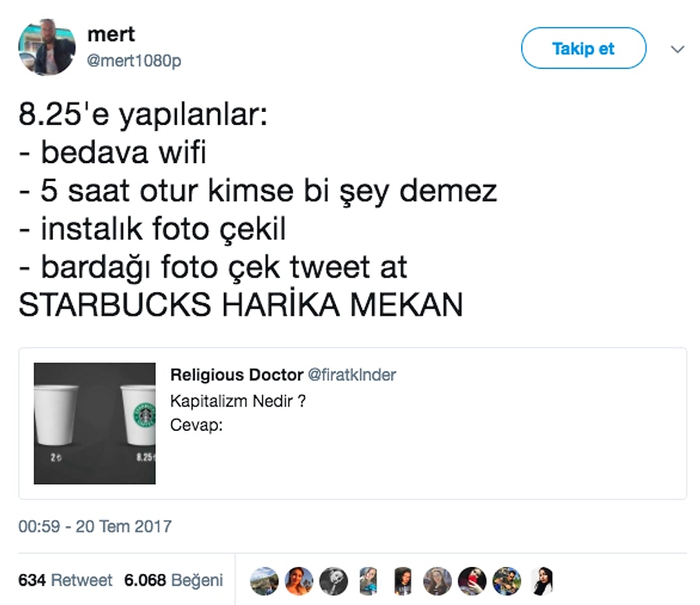The image size is (700, 605).
Task: Expand the tweet options chevron menu
Action: (677, 49)
